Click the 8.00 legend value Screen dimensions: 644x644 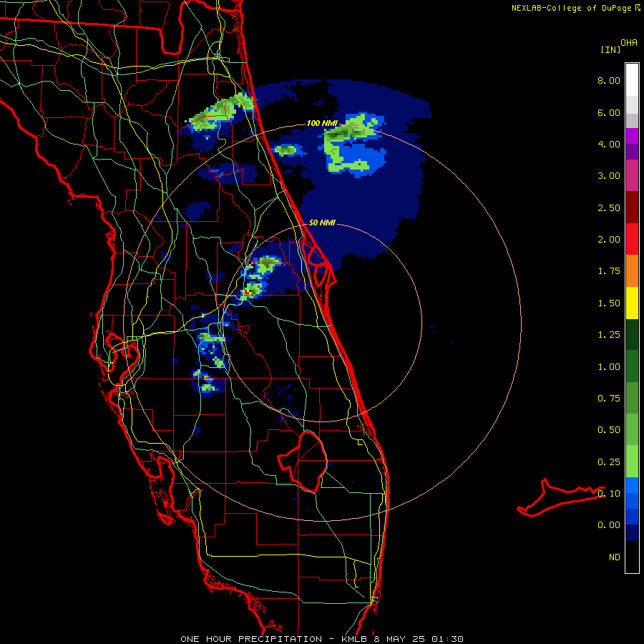pyautogui.click(x=609, y=80)
